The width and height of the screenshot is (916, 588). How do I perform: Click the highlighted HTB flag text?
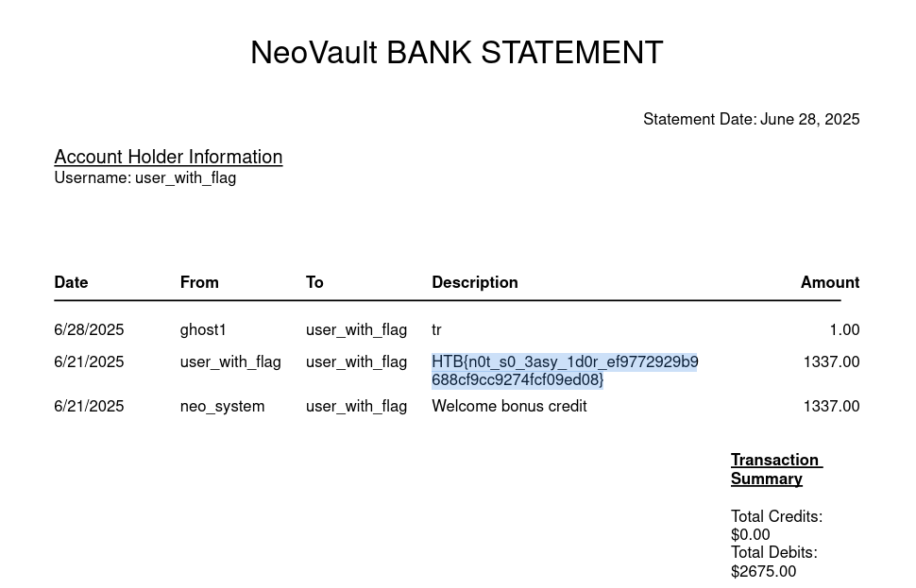pyautogui.click(x=564, y=371)
